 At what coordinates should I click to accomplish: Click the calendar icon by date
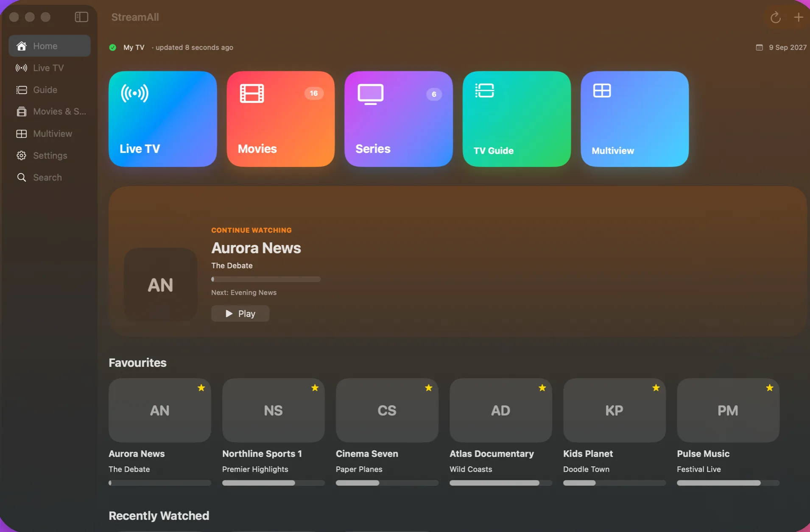pos(759,47)
